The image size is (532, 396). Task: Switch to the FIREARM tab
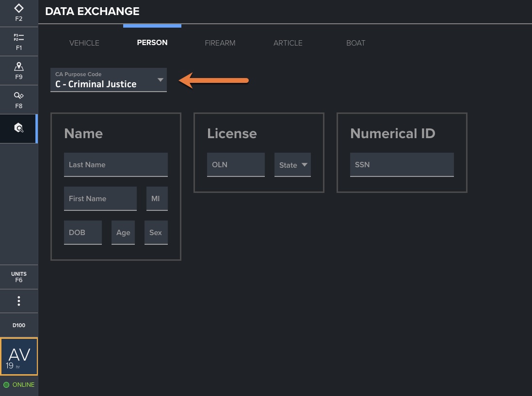220,43
